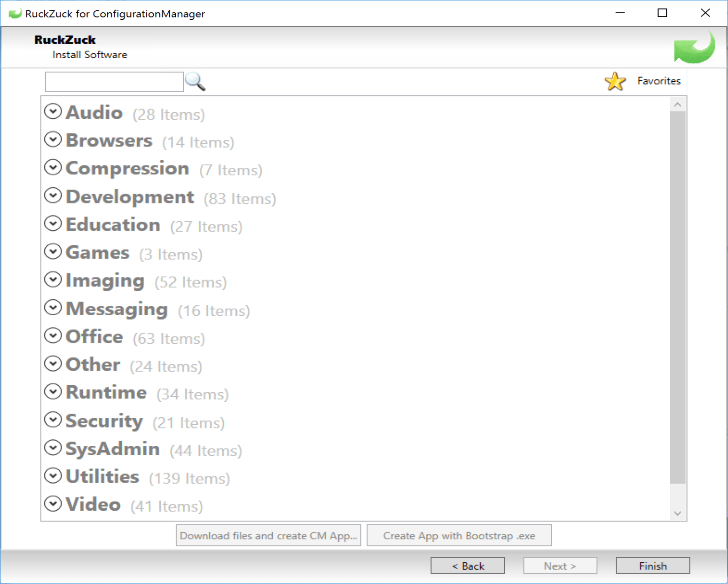The image size is (728, 584).
Task: Select the Utilities category header
Action: point(102,476)
